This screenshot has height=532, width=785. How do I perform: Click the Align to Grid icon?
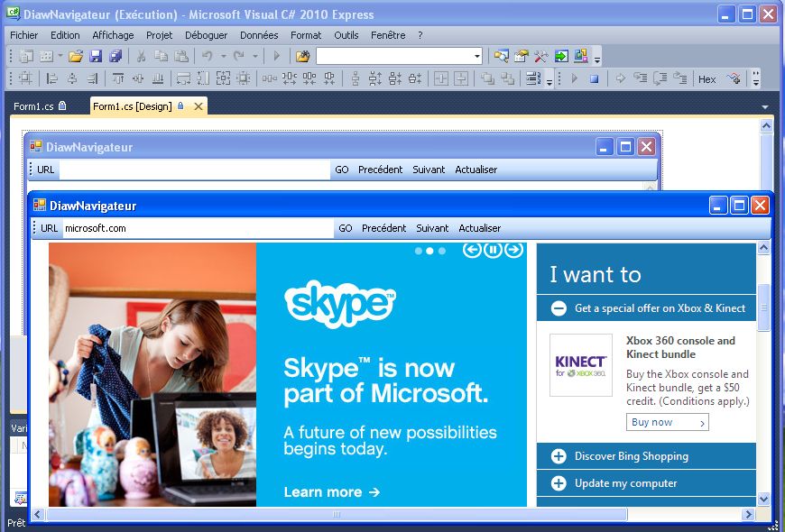click(25, 78)
